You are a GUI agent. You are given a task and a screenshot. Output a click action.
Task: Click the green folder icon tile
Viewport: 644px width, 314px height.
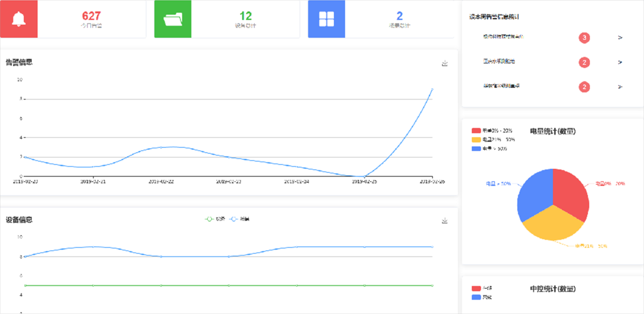coord(173,19)
